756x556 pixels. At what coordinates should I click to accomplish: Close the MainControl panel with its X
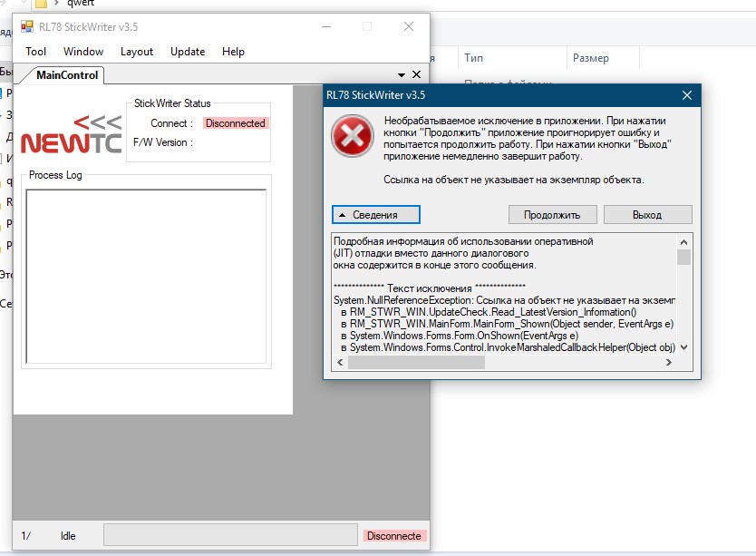click(417, 74)
